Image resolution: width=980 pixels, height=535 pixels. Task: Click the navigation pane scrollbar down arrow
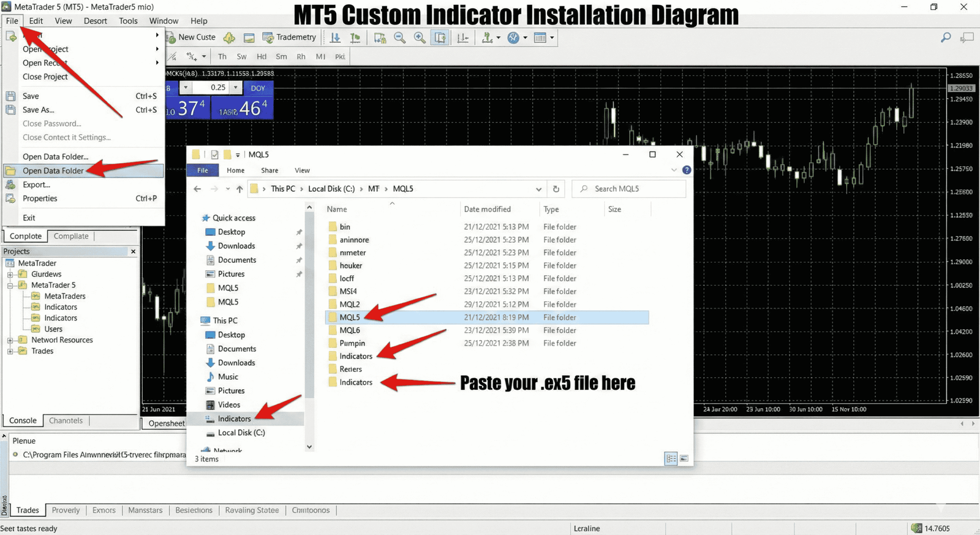(x=309, y=447)
